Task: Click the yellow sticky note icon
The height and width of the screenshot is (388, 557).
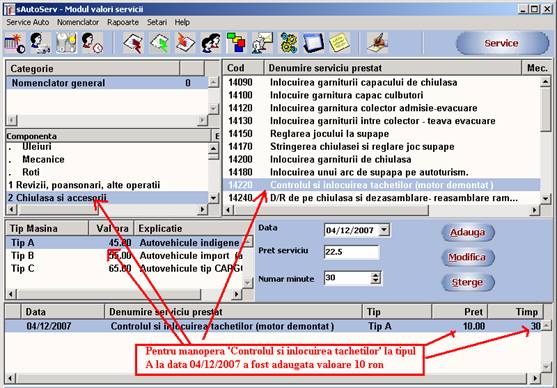Action: (339, 43)
